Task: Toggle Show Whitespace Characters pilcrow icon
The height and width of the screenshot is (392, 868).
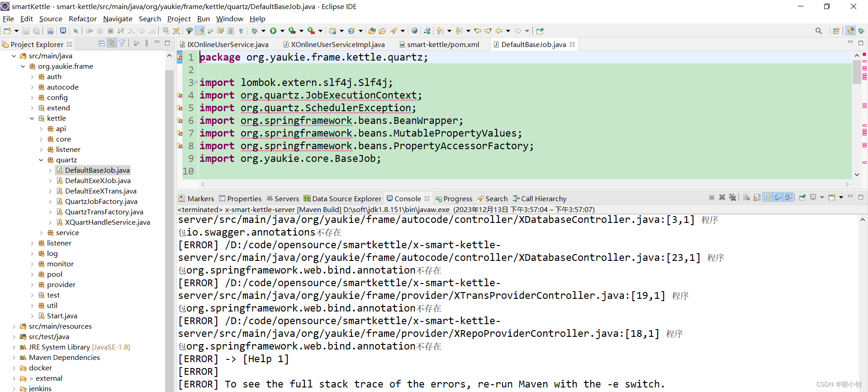Action: click(x=241, y=31)
